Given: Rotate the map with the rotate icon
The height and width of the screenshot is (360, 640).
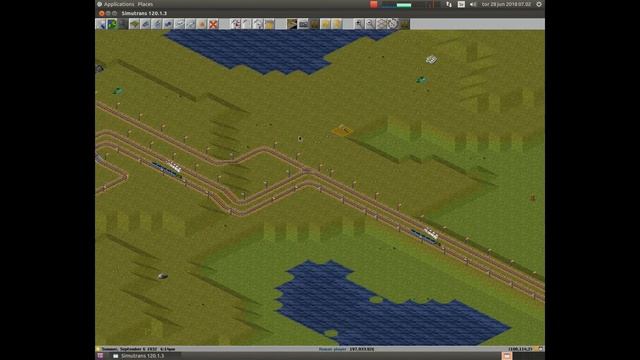Looking at the screenshot, I should point(392,24).
